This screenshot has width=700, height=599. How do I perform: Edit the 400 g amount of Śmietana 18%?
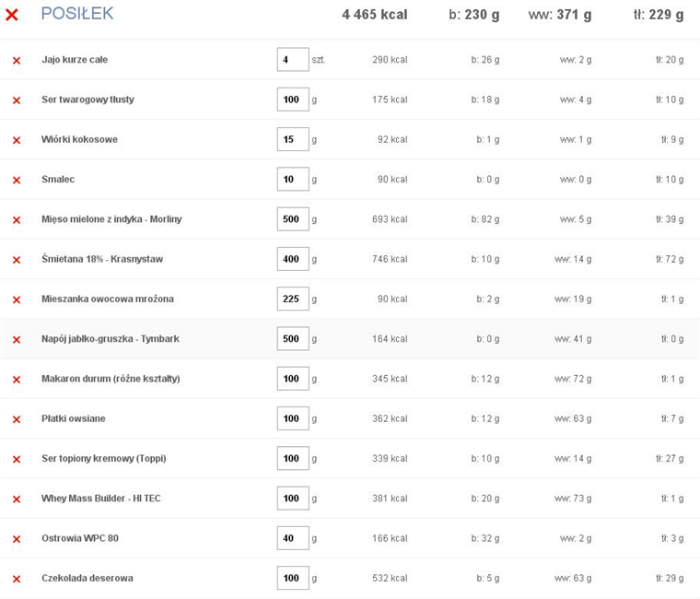[292, 259]
